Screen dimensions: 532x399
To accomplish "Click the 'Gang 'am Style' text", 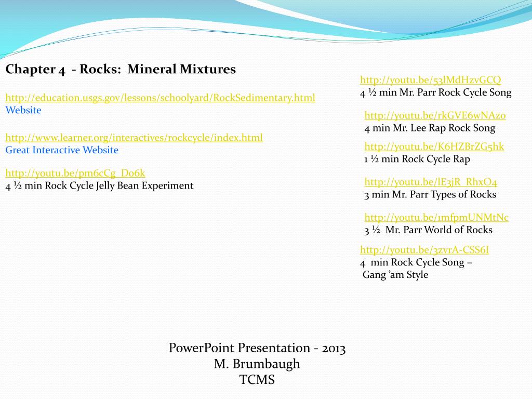I will click(x=395, y=275).
